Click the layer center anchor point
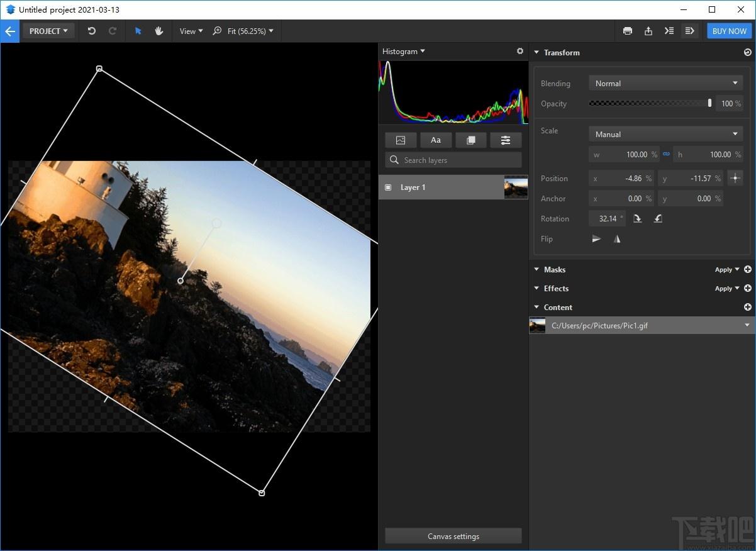 181,281
